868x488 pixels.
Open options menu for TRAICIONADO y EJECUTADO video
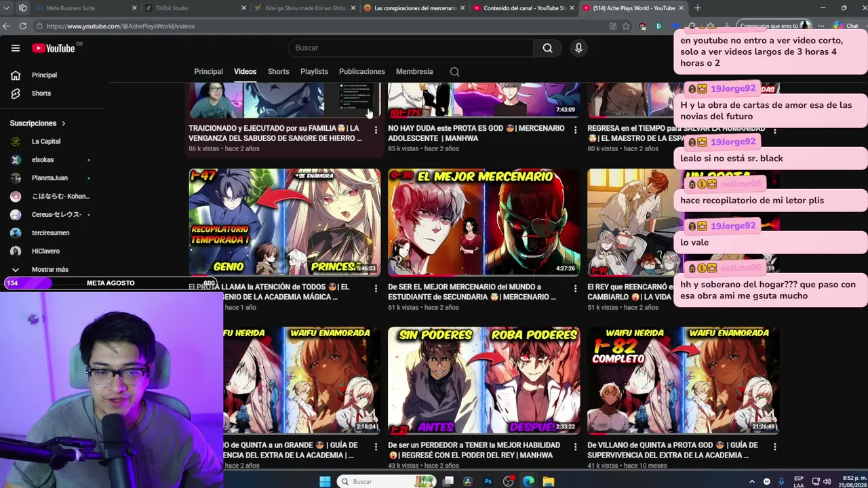[376, 129]
